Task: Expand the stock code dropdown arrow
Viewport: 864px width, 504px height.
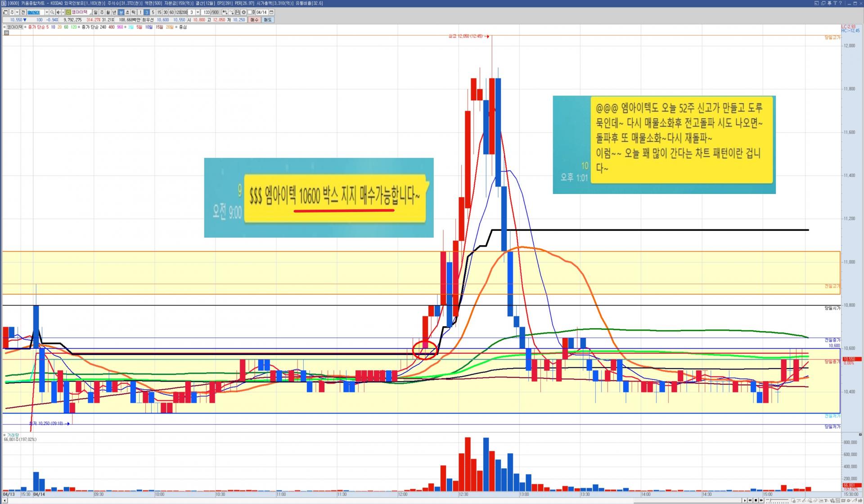Action: coord(47,12)
